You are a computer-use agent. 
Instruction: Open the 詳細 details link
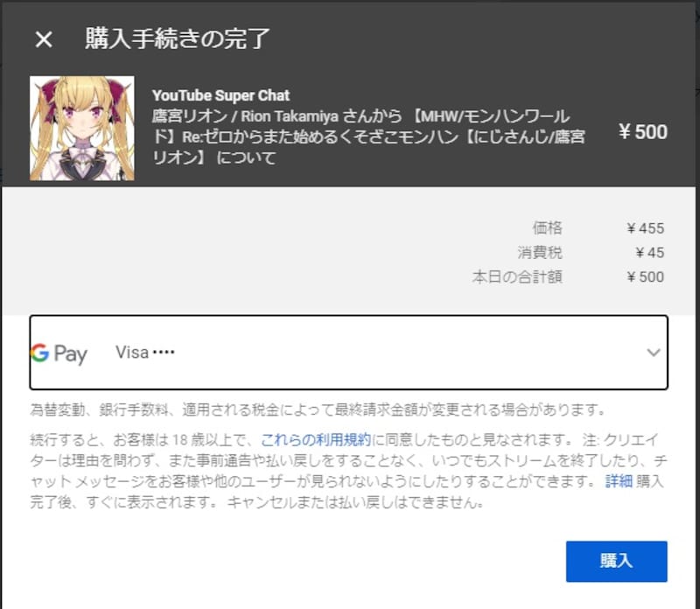619,481
